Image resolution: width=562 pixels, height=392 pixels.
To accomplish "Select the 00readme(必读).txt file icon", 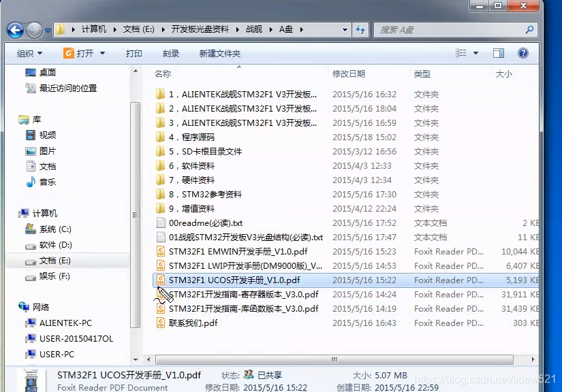I will pyautogui.click(x=161, y=223).
